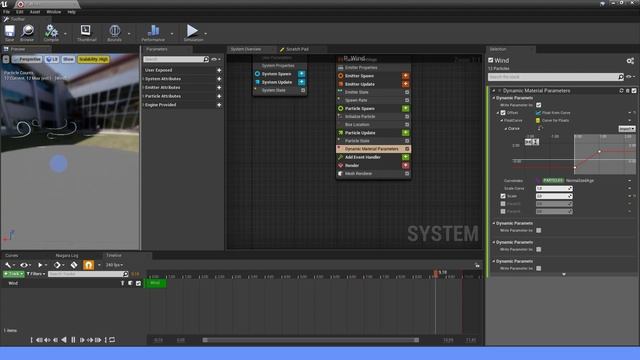Add module to Particle Spawn with green plus
The width and height of the screenshot is (640, 360).
click(405, 109)
